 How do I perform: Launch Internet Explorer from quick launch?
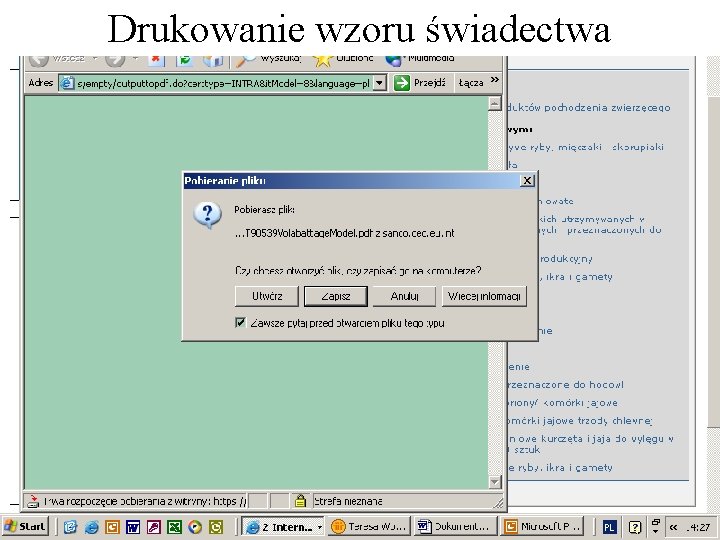91,527
